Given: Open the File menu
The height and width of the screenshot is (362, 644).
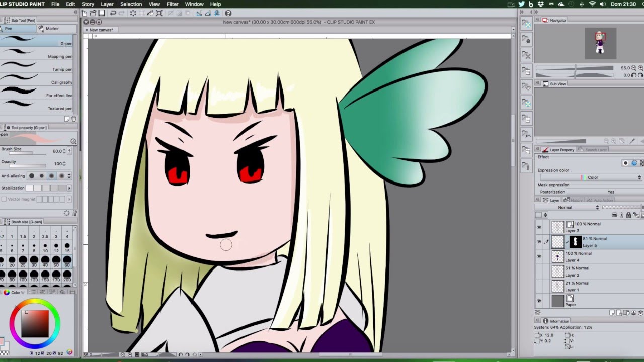Looking at the screenshot, I should pyautogui.click(x=55, y=4).
